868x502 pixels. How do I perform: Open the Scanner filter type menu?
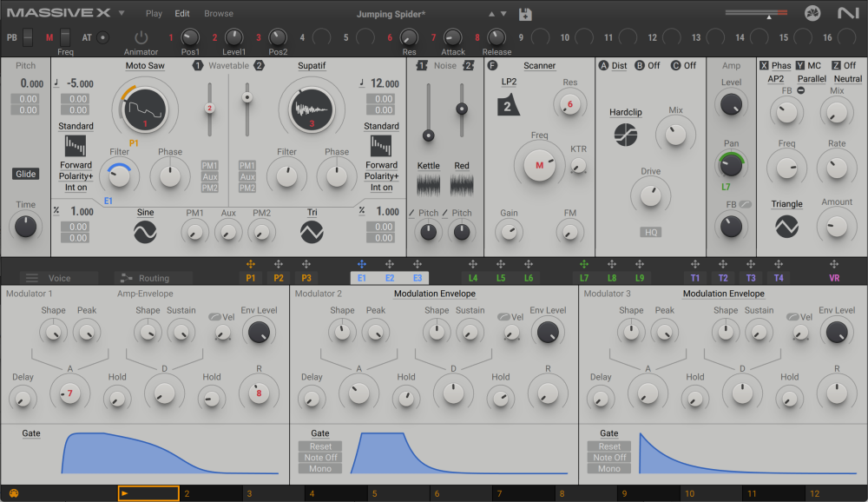[539, 65]
